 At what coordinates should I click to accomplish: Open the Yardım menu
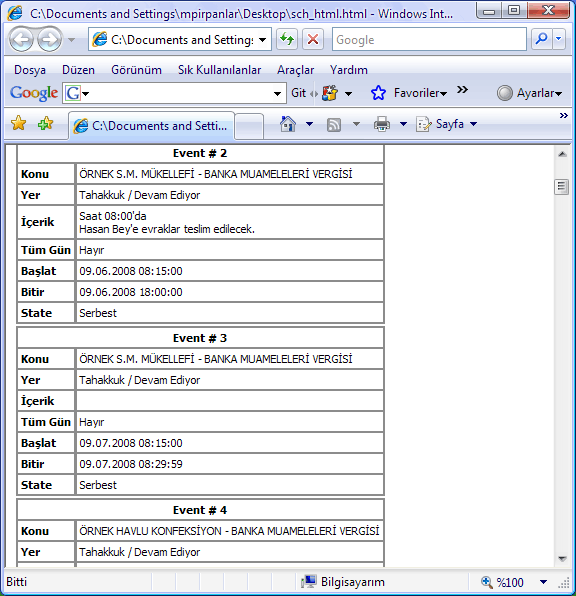coord(349,70)
